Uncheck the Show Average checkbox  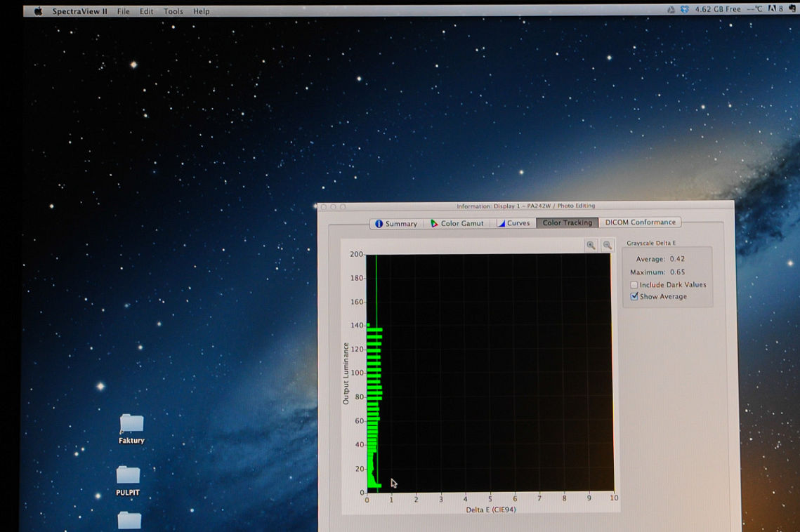pyautogui.click(x=634, y=296)
